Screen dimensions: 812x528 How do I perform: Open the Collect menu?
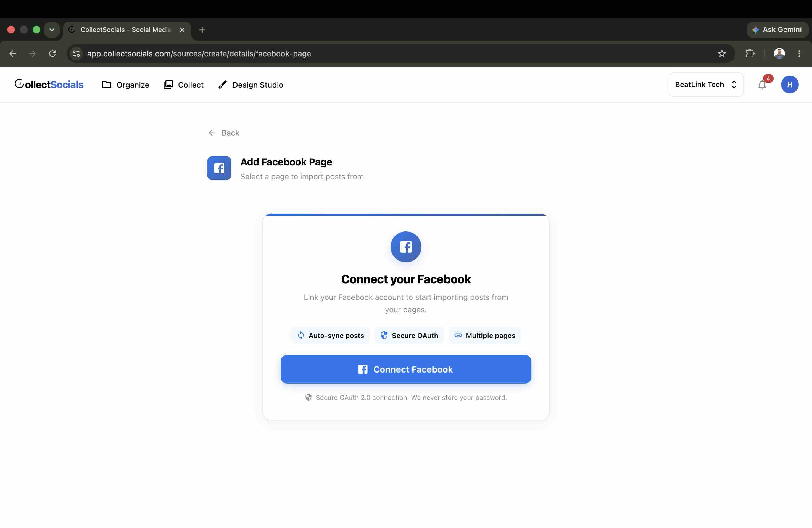183,85
